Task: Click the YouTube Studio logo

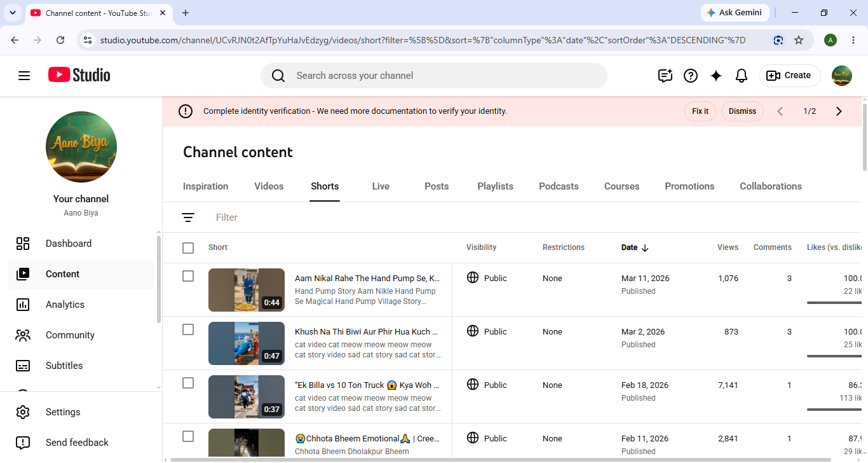Action: pyautogui.click(x=79, y=75)
